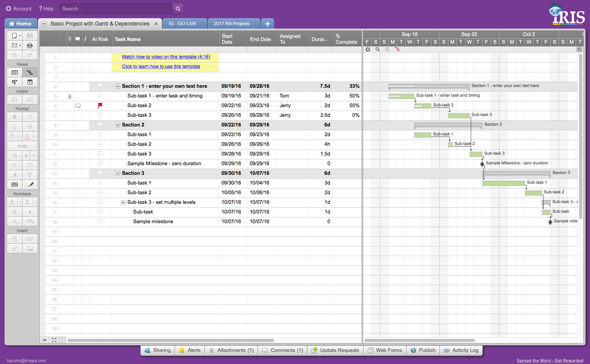Apply strikethrough formatting

pos(30,126)
